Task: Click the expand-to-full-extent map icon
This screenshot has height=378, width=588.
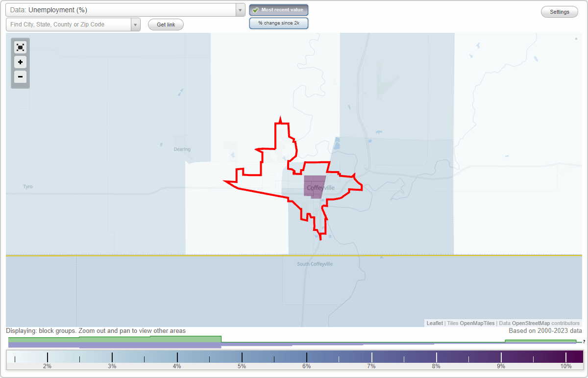Action: point(20,47)
